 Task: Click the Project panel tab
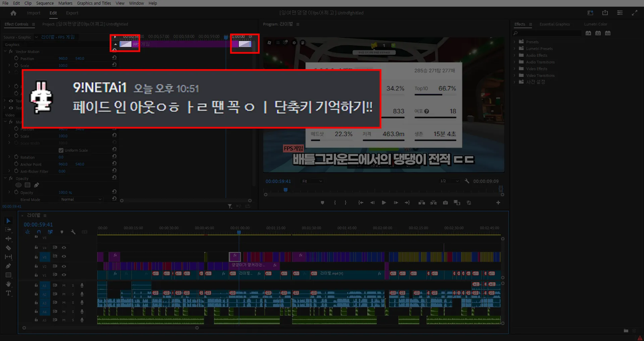point(85,24)
